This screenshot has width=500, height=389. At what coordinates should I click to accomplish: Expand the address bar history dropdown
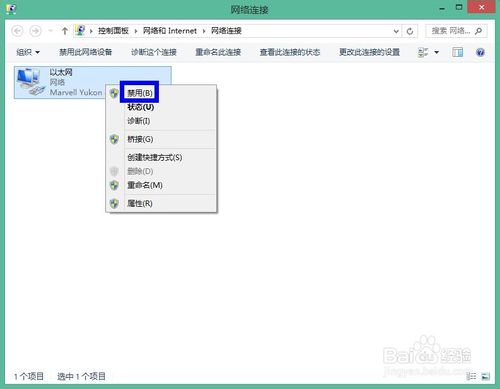pyautogui.click(x=396, y=31)
